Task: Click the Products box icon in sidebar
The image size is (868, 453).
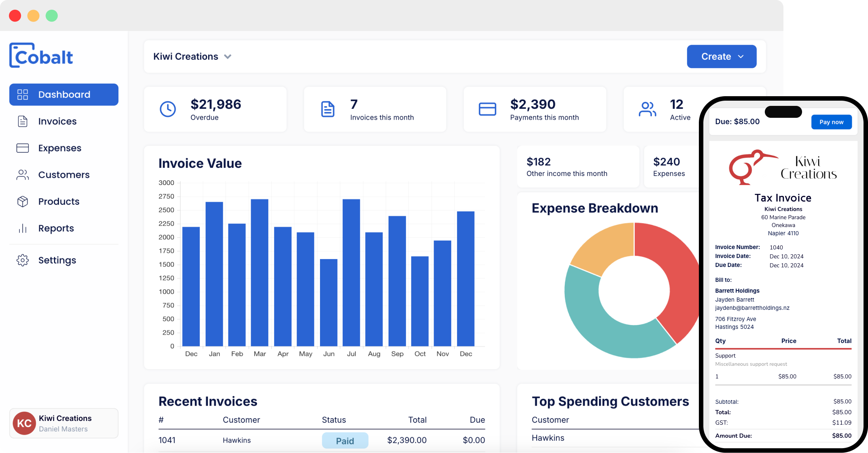Action: 23,202
